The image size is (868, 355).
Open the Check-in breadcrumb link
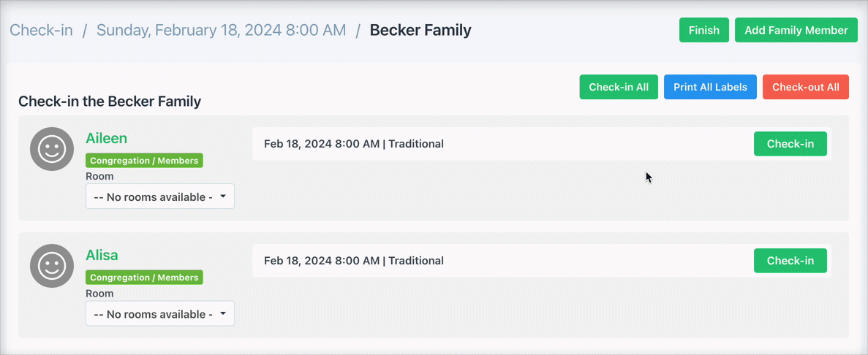(x=41, y=31)
